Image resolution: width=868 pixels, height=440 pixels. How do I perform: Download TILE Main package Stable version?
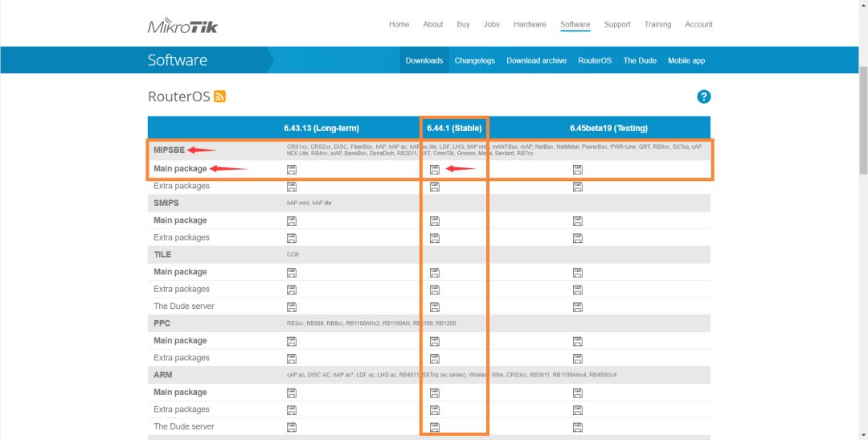435,273
